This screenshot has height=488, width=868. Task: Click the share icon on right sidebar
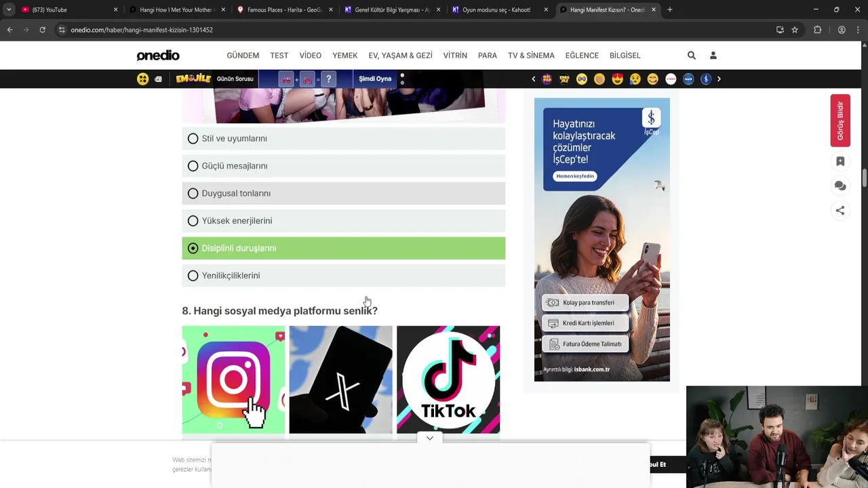coord(840,210)
